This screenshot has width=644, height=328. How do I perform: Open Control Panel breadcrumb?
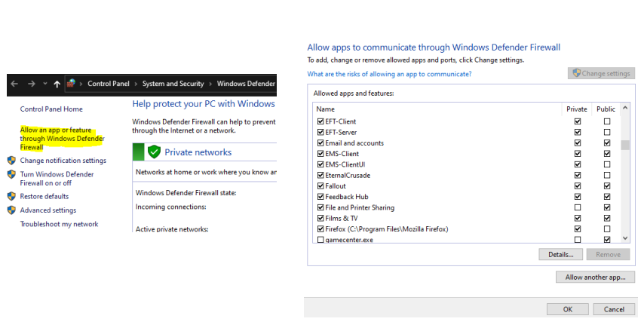(109, 84)
